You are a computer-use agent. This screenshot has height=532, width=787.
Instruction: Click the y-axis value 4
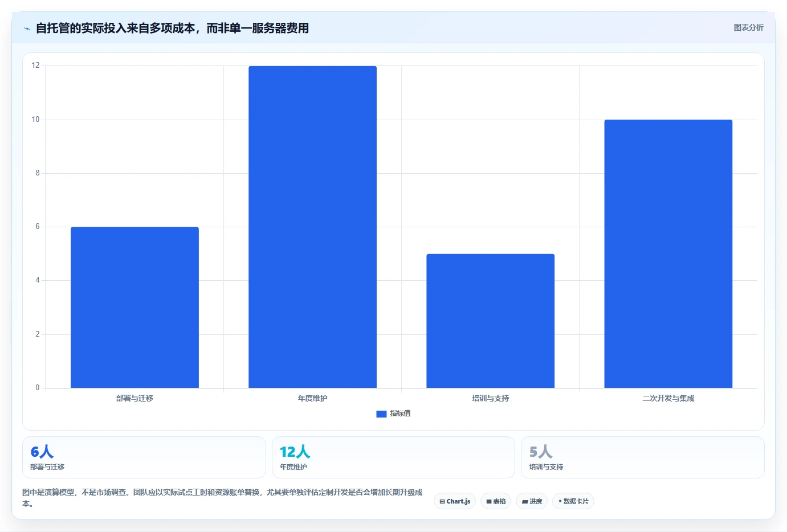click(x=38, y=280)
